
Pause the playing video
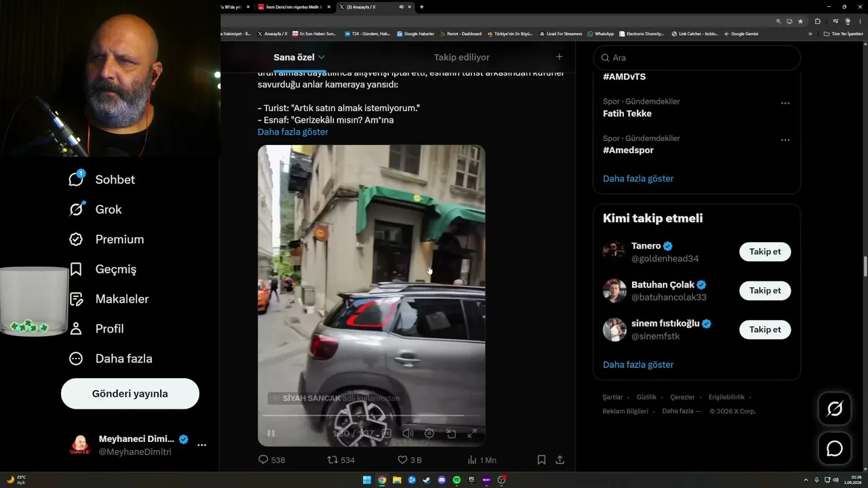point(271,433)
